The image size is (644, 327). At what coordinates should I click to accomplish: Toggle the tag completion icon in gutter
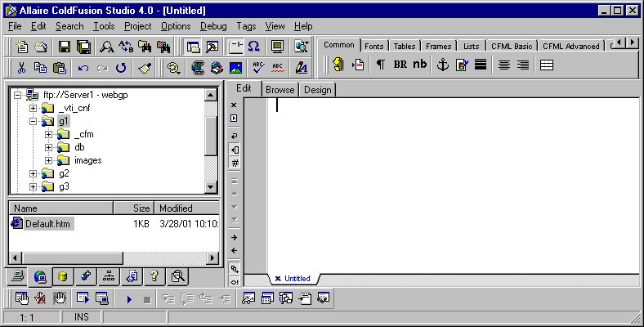click(234, 269)
